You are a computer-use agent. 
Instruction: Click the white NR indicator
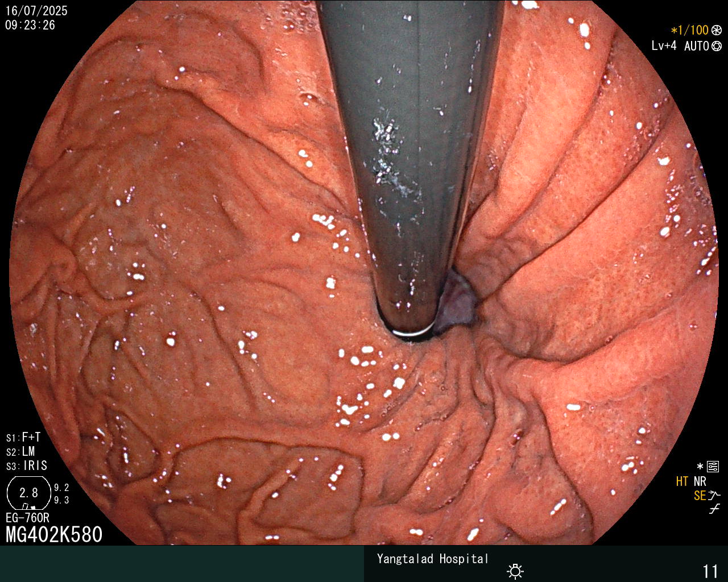click(700, 481)
